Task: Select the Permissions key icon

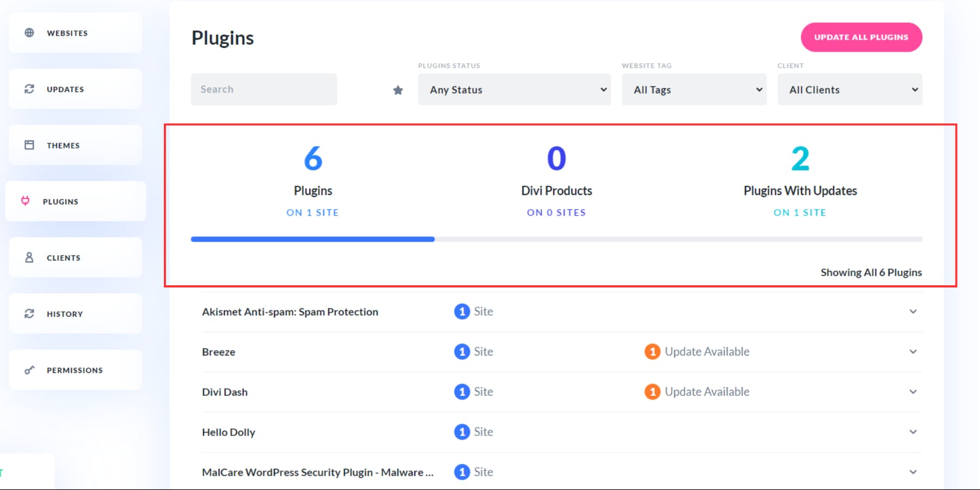Action: 29,370
